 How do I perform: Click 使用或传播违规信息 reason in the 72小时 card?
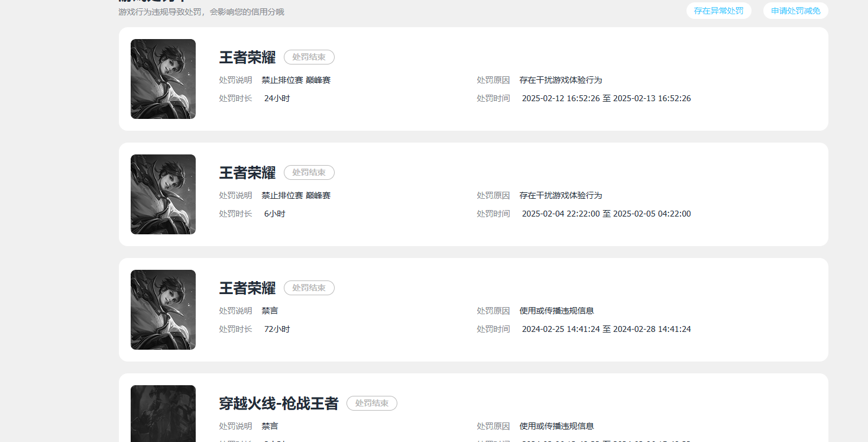(x=557, y=311)
